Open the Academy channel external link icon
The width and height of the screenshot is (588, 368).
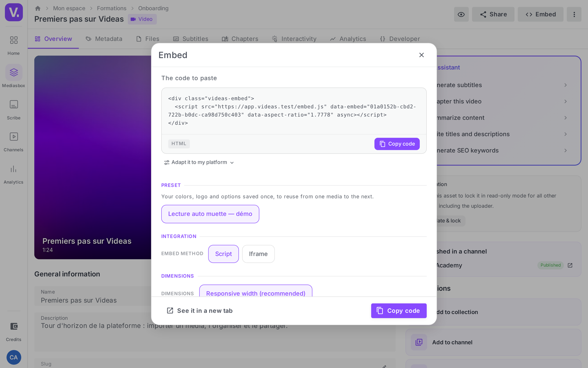click(570, 265)
